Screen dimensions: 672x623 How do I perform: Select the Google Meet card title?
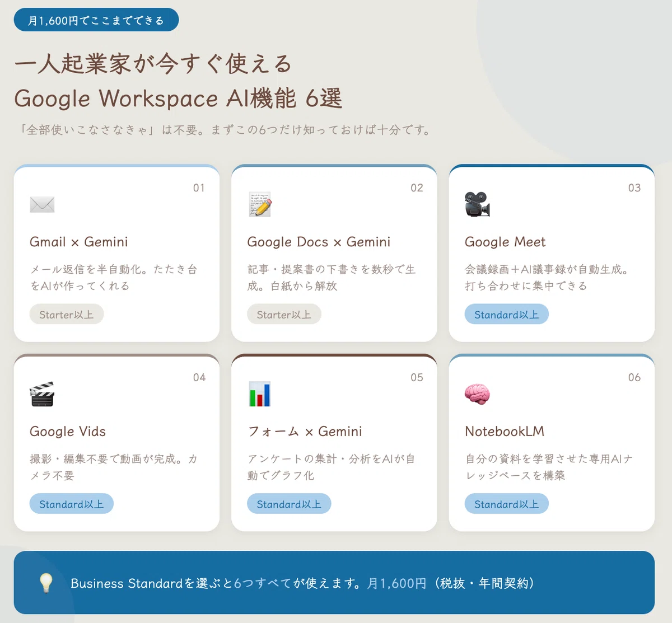coord(505,242)
